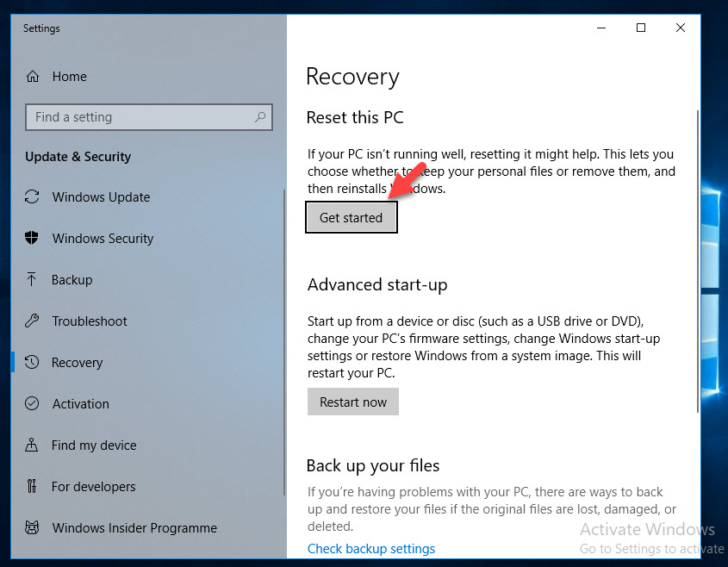Screen dimensions: 728x567
Task: Click the Find my device locator icon
Action: click(32, 445)
